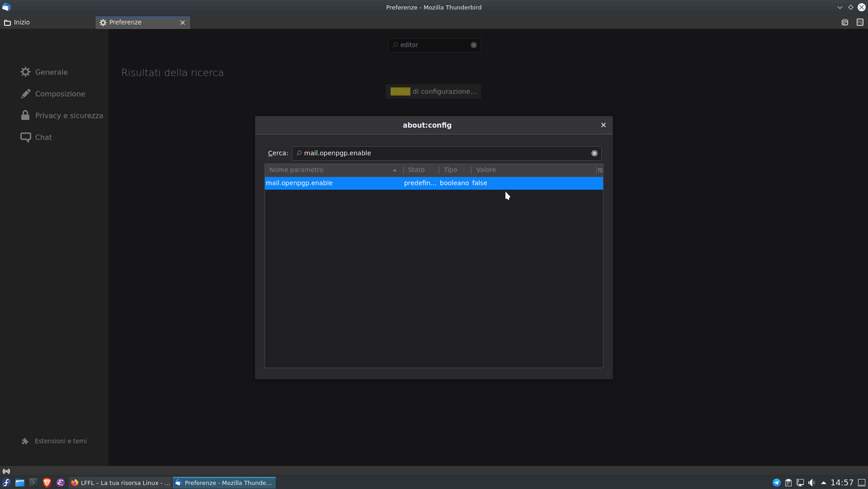Open the volume control in the system tray
The width and height of the screenshot is (868, 489).
click(812, 483)
